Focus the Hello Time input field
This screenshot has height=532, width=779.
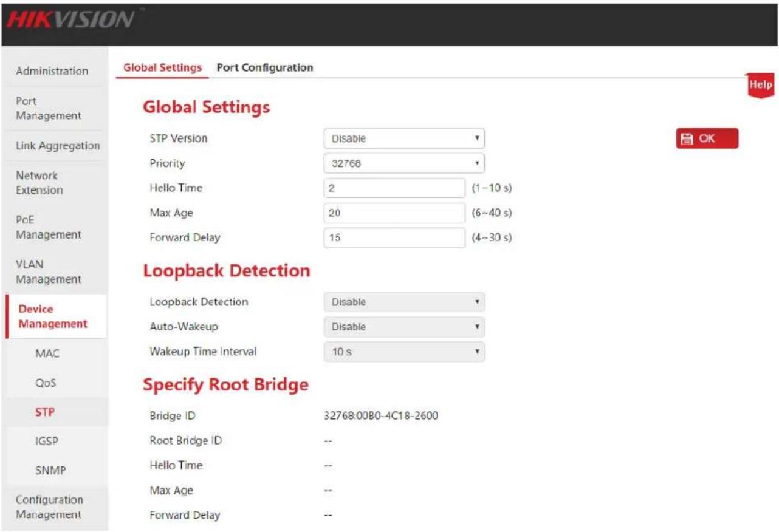click(394, 188)
